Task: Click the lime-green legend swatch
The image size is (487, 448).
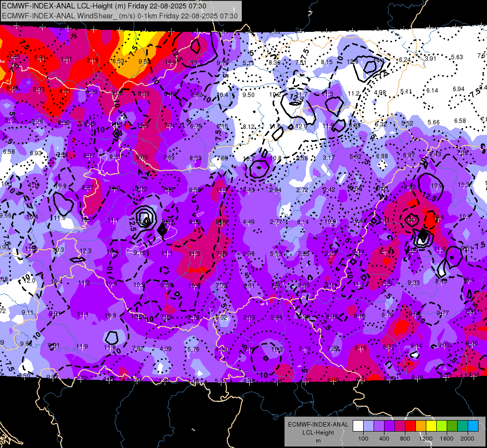Action: point(442,426)
